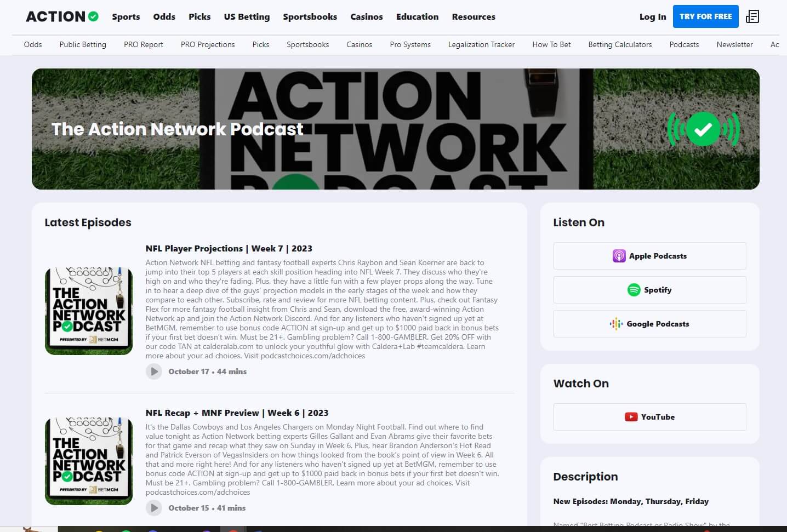Play the NFL Recap MNF Preview Week 6 episode
This screenshot has width=787, height=532.
coord(154,508)
